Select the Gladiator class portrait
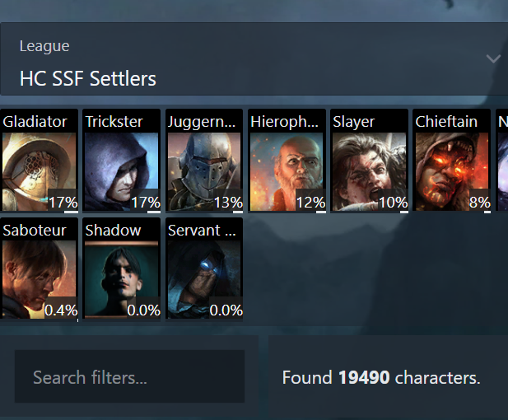 39,172
